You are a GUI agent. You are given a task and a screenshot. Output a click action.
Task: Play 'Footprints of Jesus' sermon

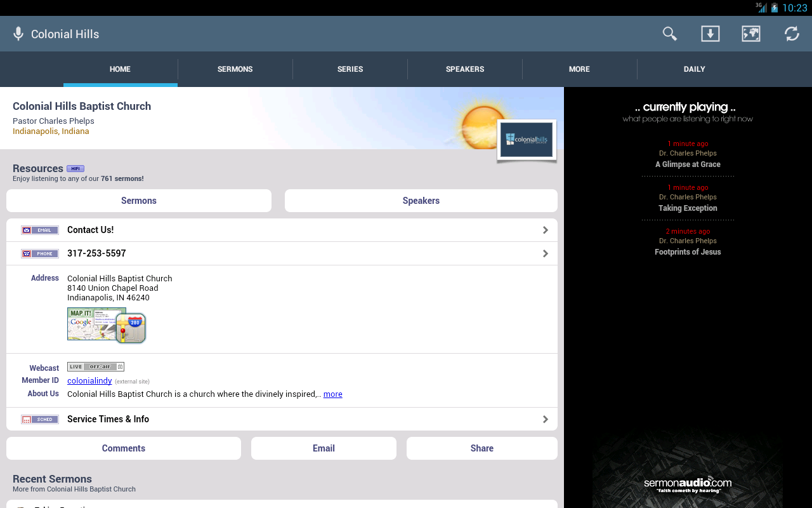click(x=688, y=252)
